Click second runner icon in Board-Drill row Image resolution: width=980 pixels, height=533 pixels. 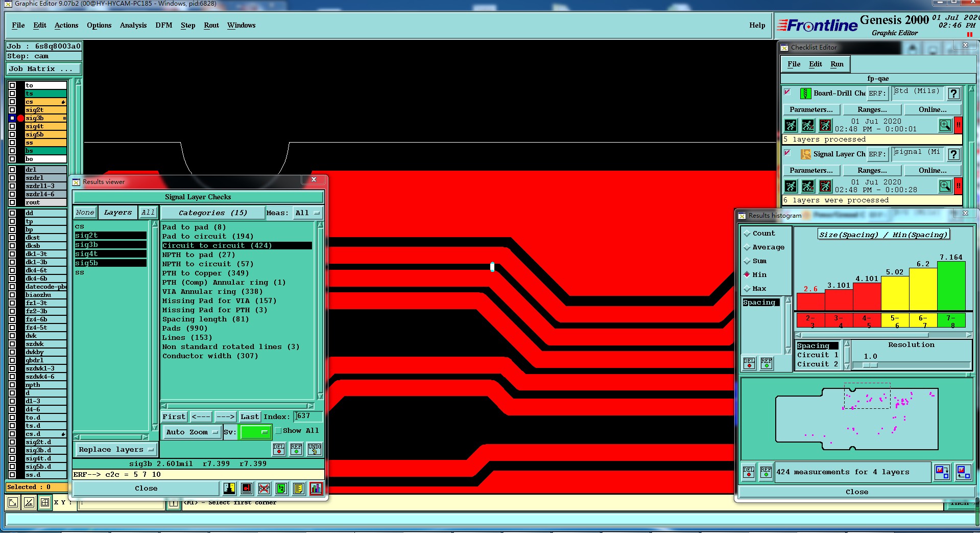[x=808, y=125]
